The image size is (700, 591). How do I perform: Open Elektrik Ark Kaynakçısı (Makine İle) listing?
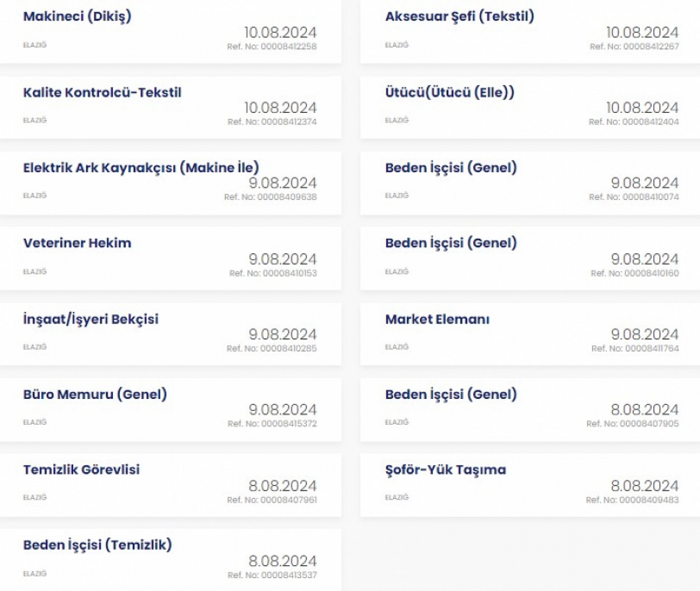coord(141,168)
